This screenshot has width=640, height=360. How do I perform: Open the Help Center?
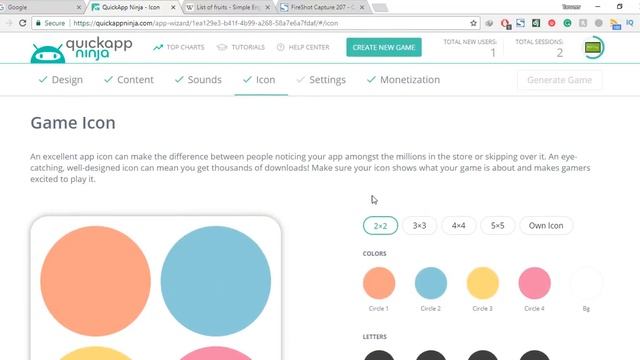[x=303, y=47]
